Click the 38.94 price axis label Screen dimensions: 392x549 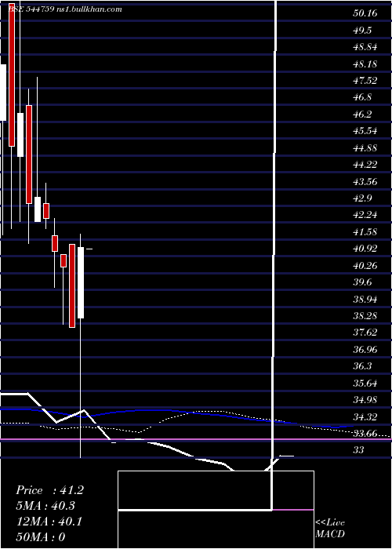(x=365, y=299)
